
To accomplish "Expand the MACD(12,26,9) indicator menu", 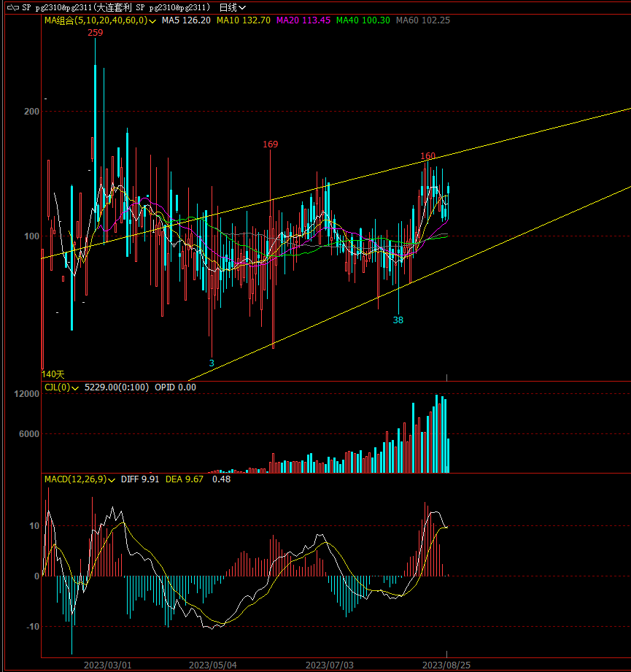I will point(112,480).
